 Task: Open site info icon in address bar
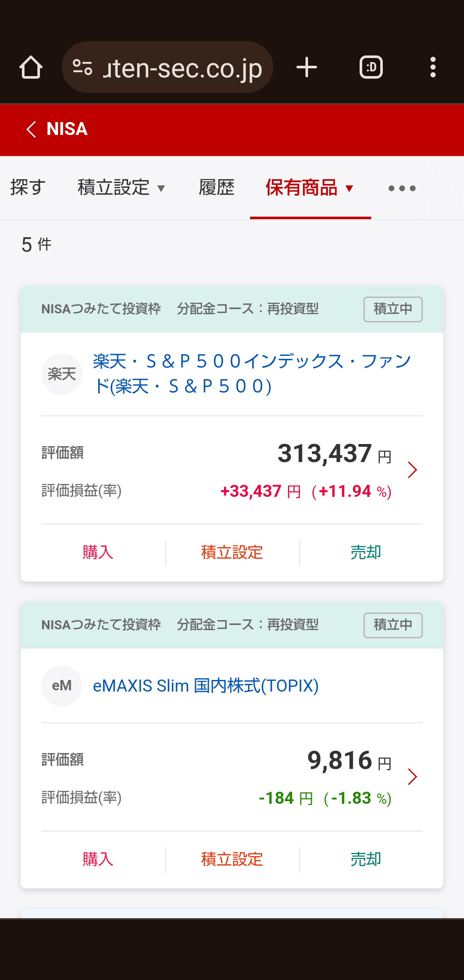[82, 67]
